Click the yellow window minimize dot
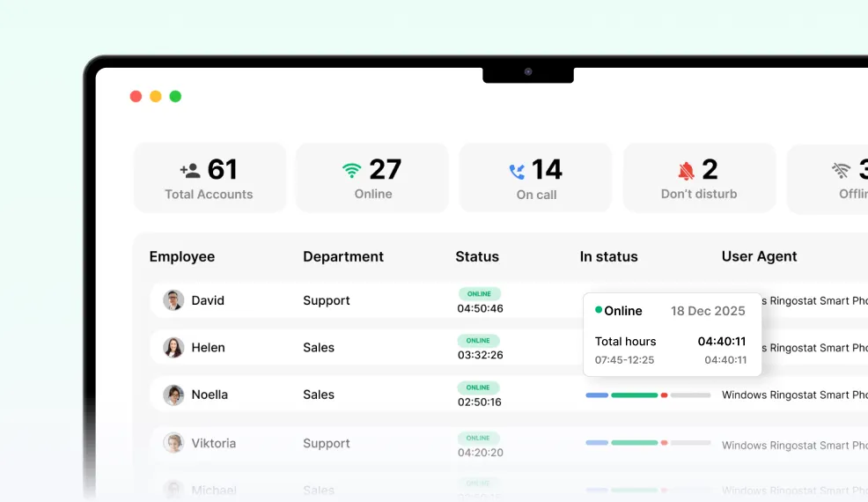The image size is (868, 502). click(156, 96)
